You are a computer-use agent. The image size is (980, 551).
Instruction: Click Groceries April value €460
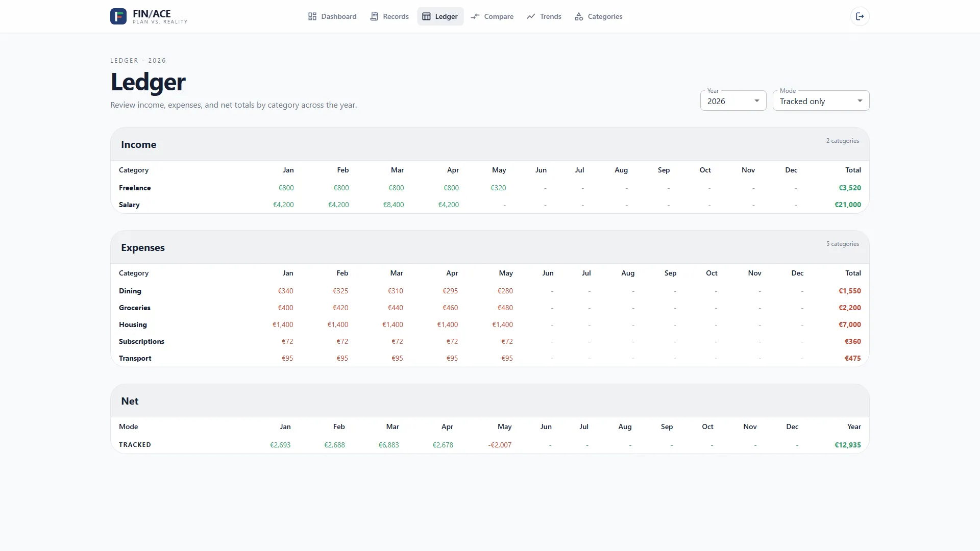450,308
